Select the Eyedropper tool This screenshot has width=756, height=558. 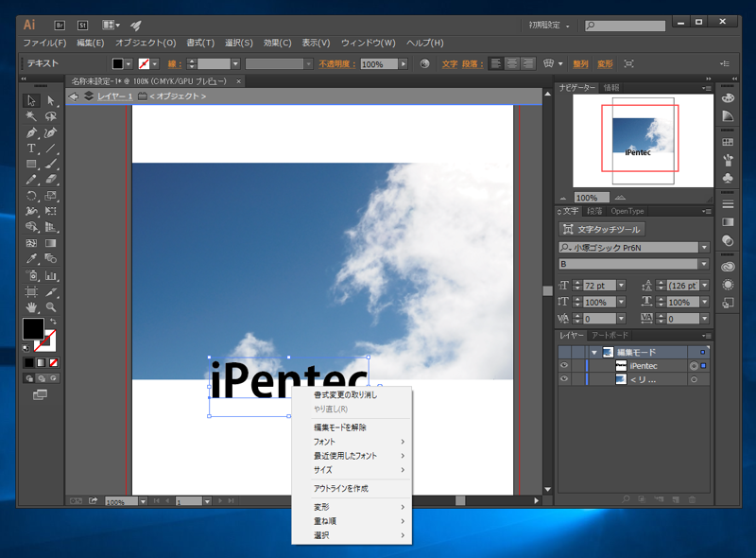31,258
